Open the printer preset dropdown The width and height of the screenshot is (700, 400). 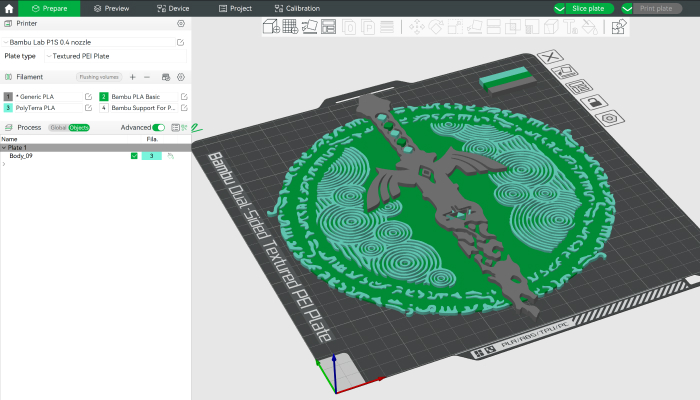point(89,42)
